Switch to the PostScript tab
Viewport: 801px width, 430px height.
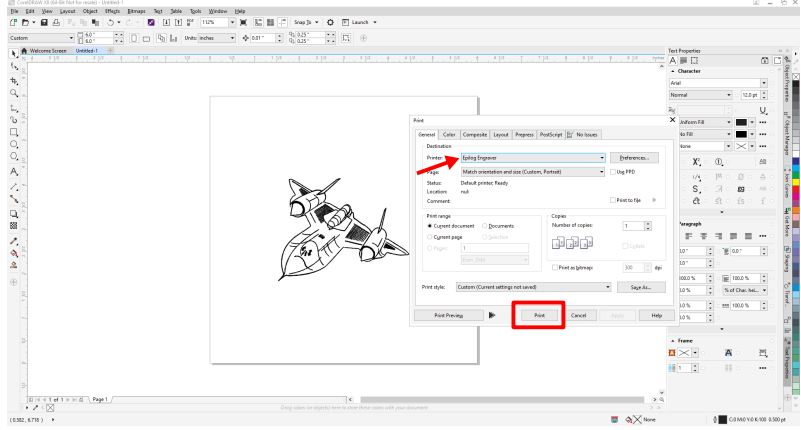pos(551,135)
